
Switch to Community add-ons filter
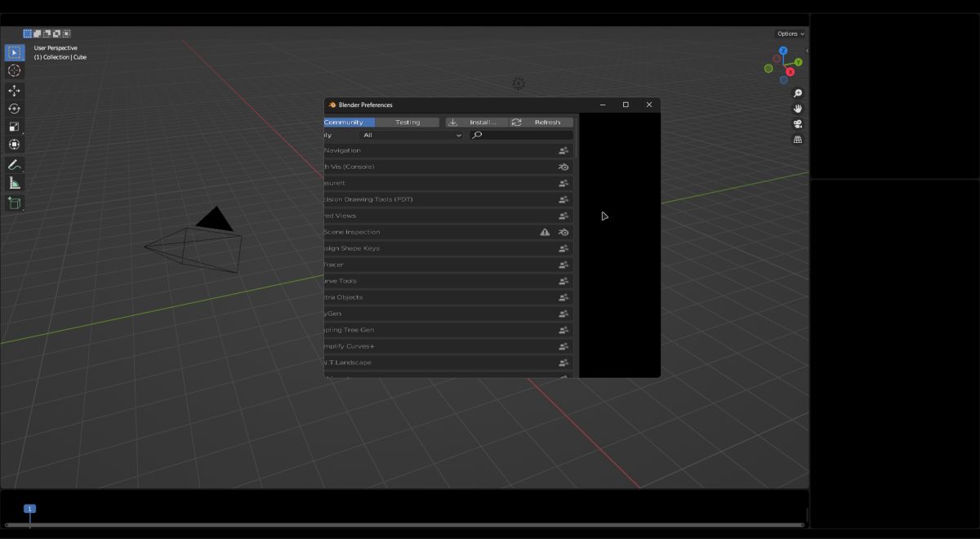click(x=350, y=122)
